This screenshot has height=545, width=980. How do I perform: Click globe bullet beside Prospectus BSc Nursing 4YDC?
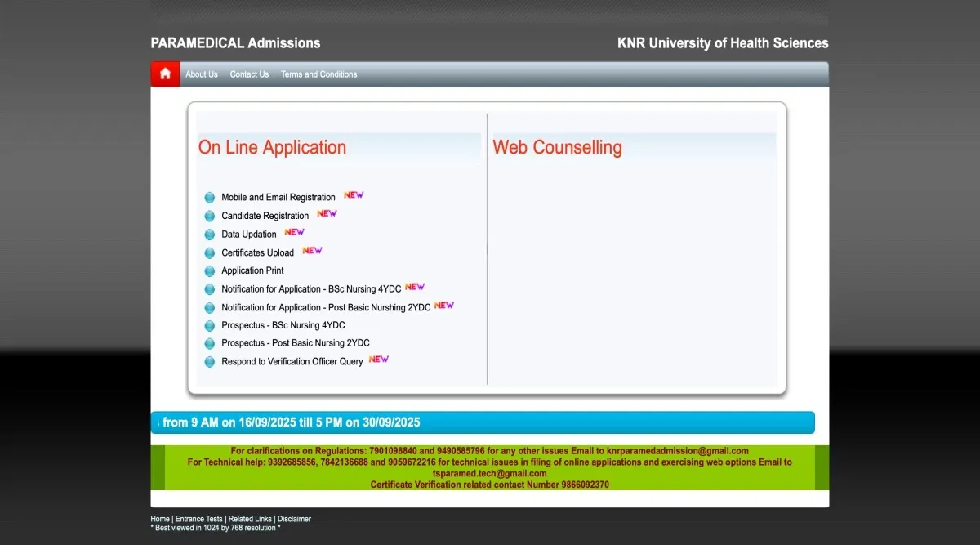pyautogui.click(x=210, y=326)
